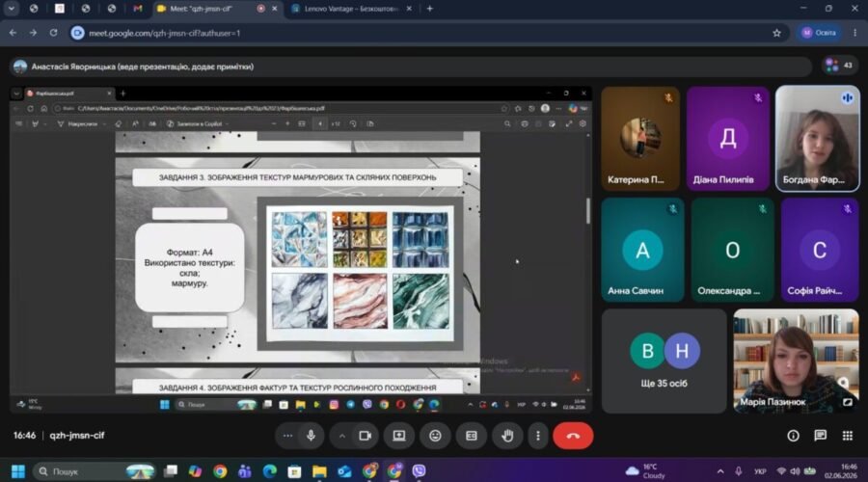Viewport: 868px width, 482px height.
Task: Toggle captions in the Meet bar
Action: (471, 436)
